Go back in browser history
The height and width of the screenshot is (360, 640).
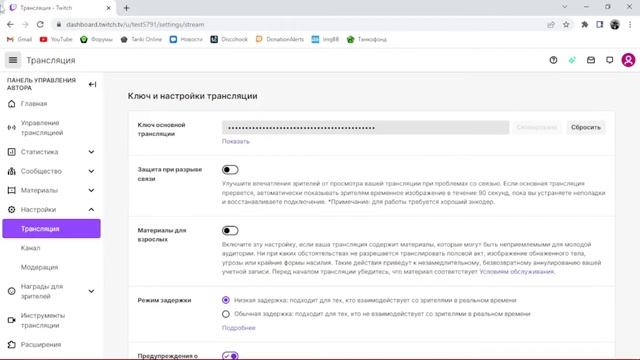tap(10, 24)
